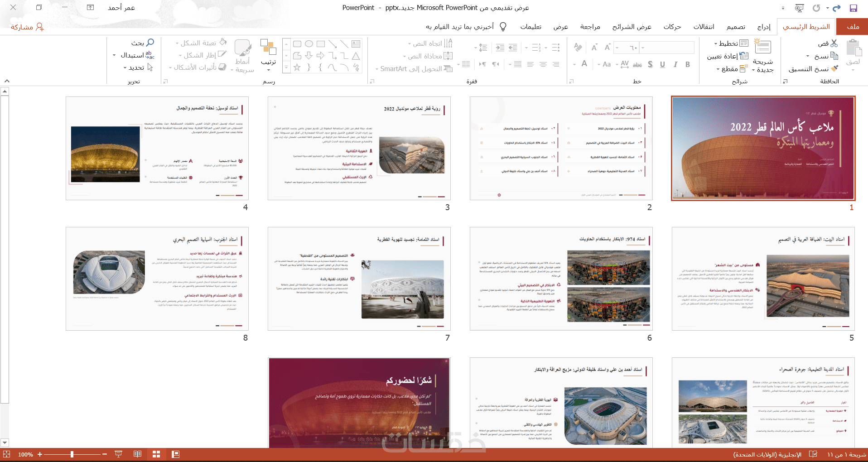Click the lightbulb Tell Me icon
This screenshot has height=462, width=868.
pos(503,27)
